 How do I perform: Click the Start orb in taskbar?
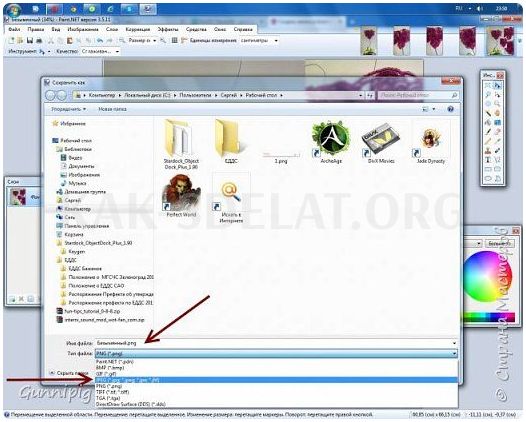tap(12, 10)
